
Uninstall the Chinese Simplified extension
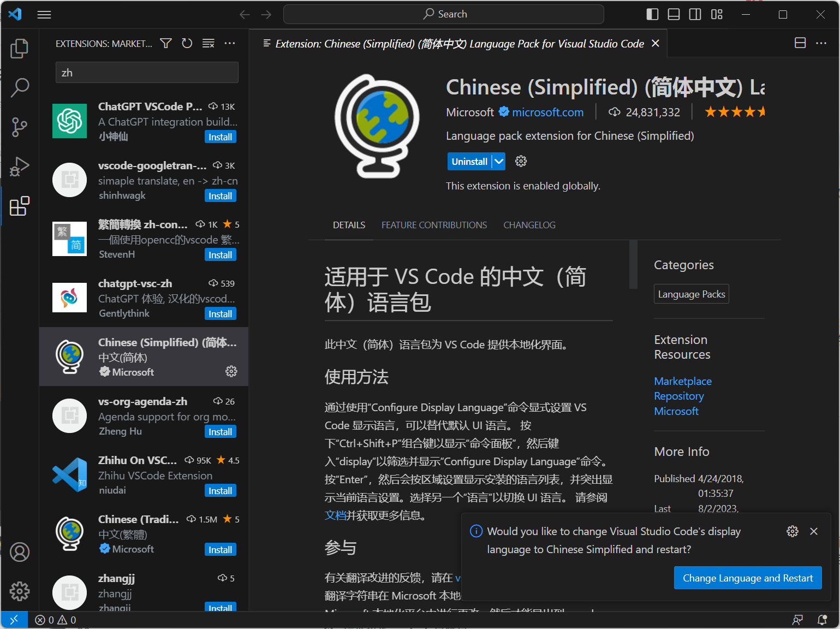[469, 162]
